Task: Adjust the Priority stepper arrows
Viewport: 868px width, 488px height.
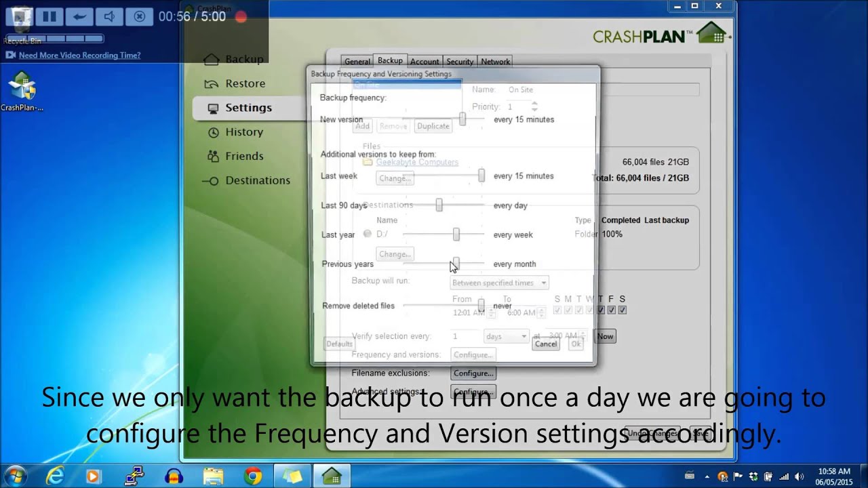Action: (x=534, y=106)
